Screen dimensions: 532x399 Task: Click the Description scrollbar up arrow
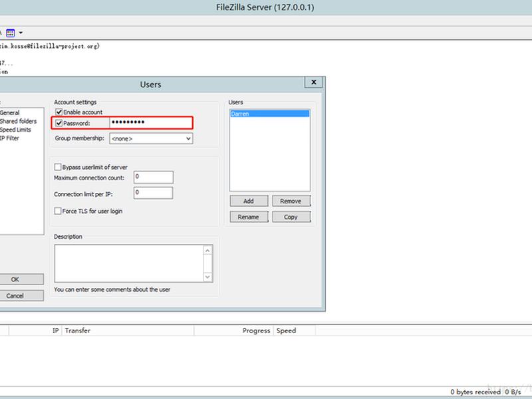click(207, 251)
